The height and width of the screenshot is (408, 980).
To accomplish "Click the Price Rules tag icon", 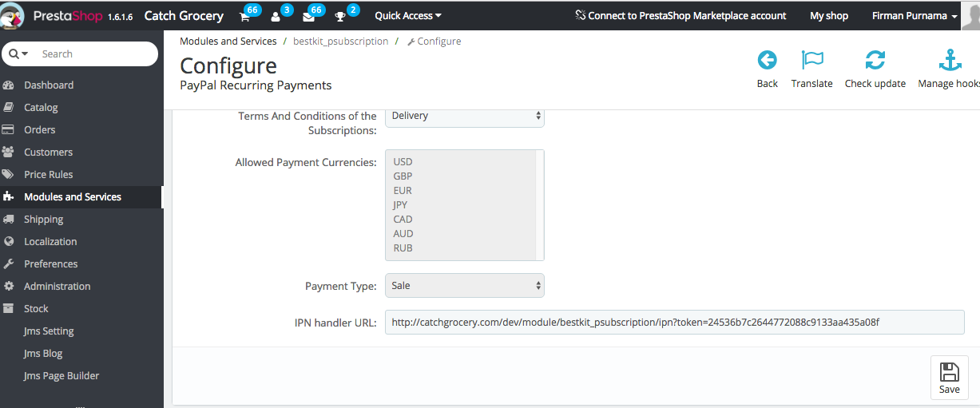I will coord(9,174).
